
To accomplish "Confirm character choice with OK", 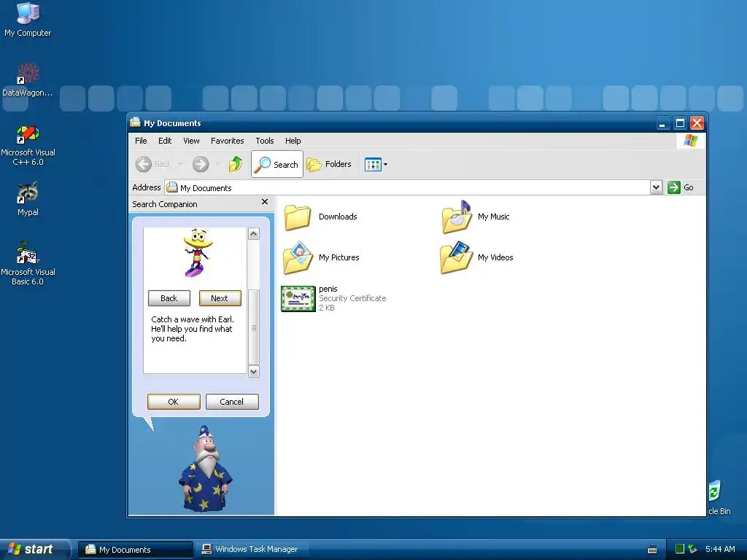I will click(x=174, y=402).
